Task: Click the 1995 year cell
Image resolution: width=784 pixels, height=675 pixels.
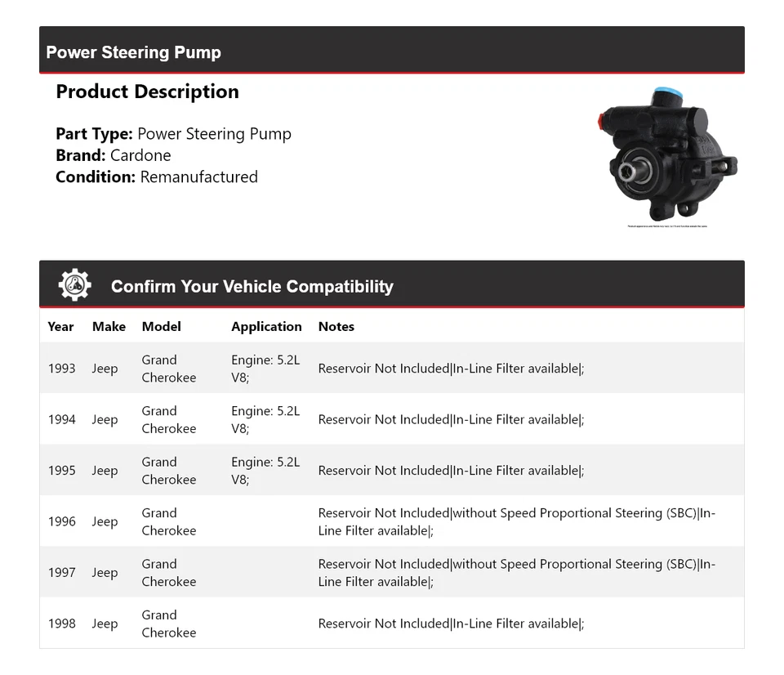Action: click(x=61, y=471)
